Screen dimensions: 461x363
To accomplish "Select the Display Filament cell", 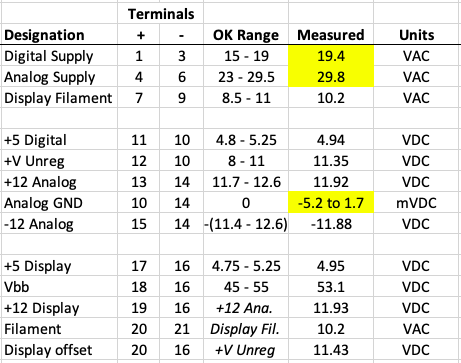I will [x=59, y=98].
